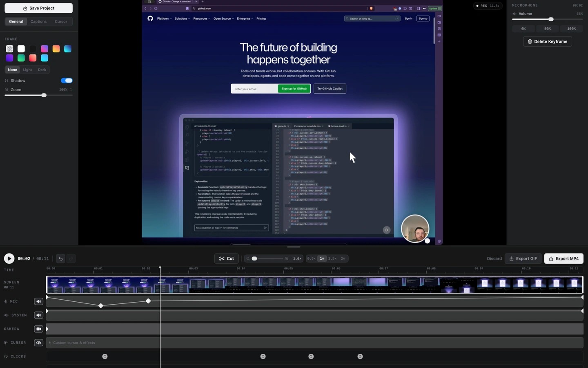Mute the MIC track
This screenshot has height=368, width=588.
coord(38,301)
